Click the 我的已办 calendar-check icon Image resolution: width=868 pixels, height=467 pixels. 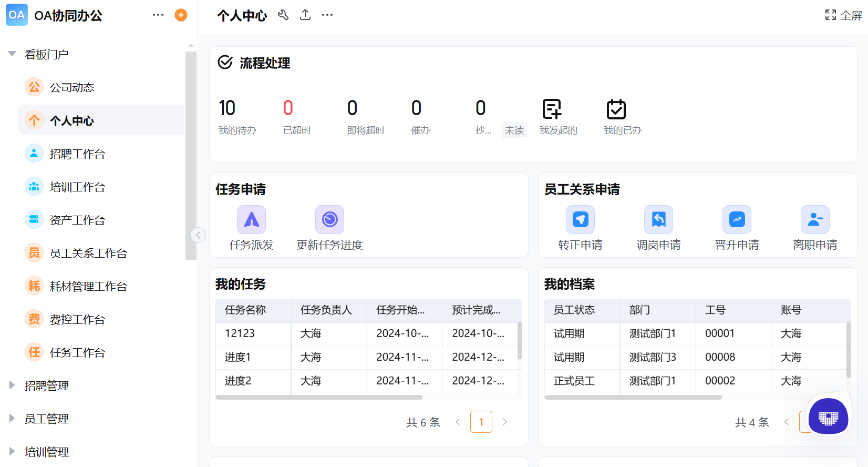(x=616, y=109)
